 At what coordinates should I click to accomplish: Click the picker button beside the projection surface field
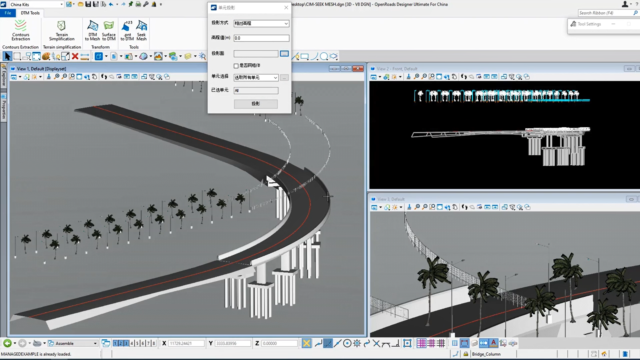pyautogui.click(x=284, y=53)
